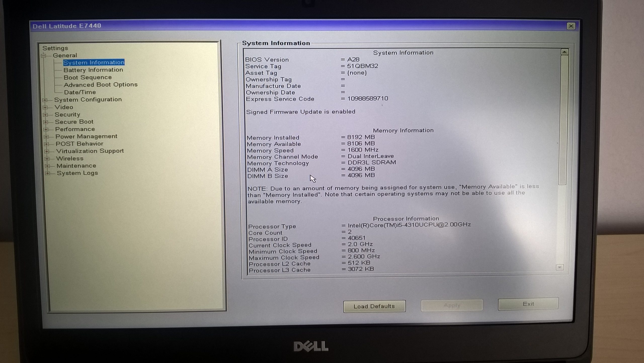The height and width of the screenshot is (363, 644).
Task: Select the Security label in tree
Action: point(67,114)
